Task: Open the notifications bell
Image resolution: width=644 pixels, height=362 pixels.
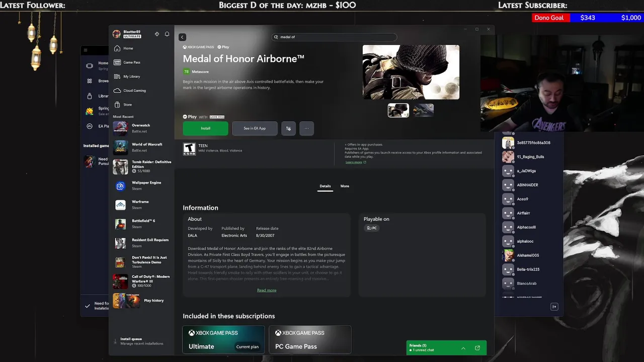Action: (167, 34)
